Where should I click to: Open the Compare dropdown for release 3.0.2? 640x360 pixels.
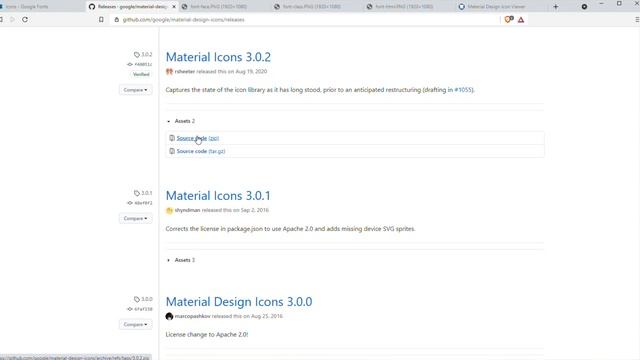click(136, 90)
